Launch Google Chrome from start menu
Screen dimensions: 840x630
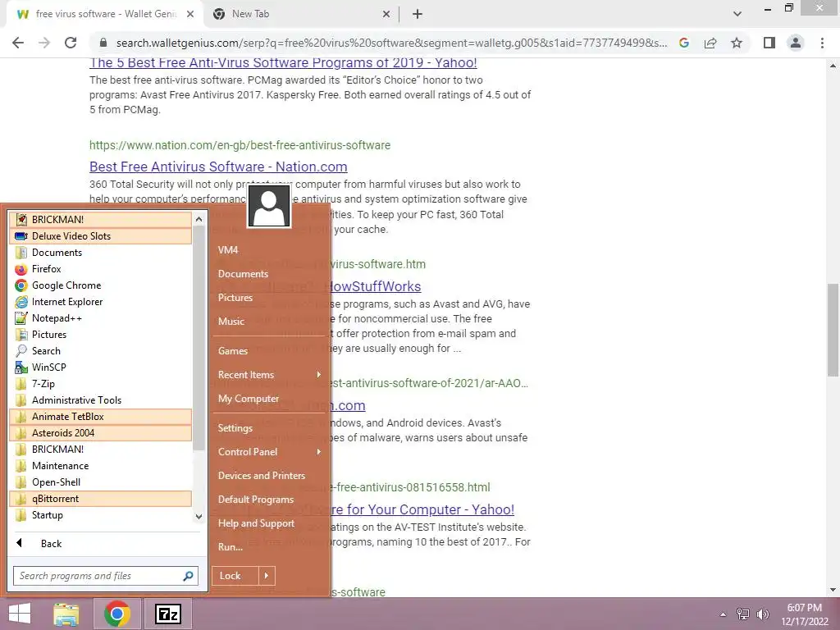pyautogui.click(x=100, y=285)
